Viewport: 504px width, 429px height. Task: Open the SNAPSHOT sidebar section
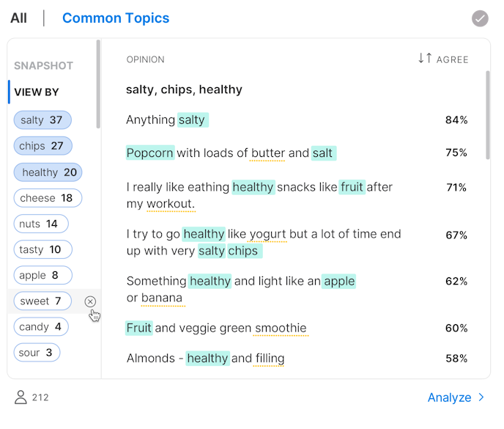[x=44, y=66]
